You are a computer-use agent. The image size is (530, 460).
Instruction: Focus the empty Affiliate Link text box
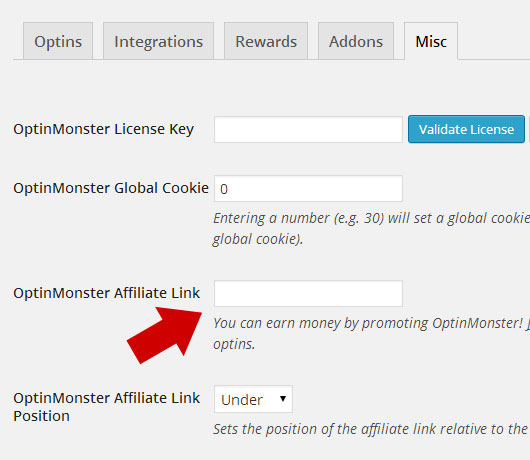308,293
